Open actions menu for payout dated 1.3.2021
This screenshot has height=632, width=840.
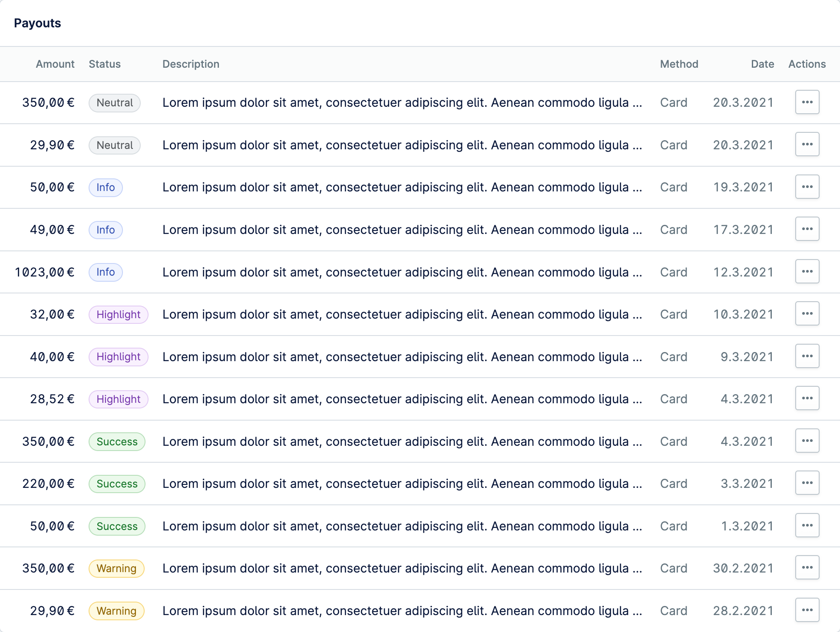click(807, 525)
